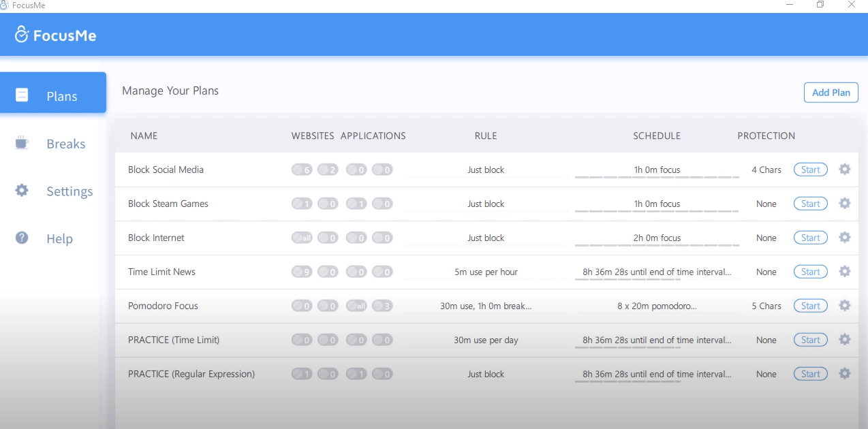
Task: Click the websites "all" badge for Block Internet
Action: (302, 238)
